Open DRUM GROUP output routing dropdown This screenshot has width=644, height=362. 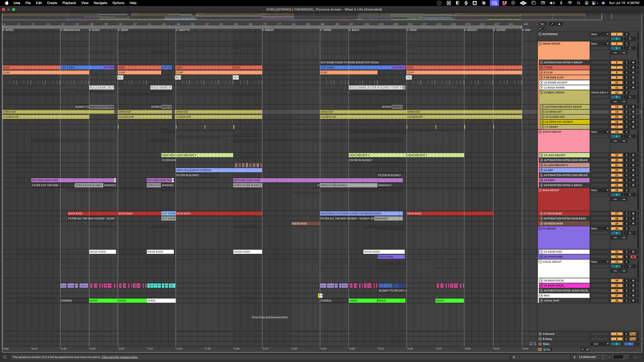click(599, 43)
